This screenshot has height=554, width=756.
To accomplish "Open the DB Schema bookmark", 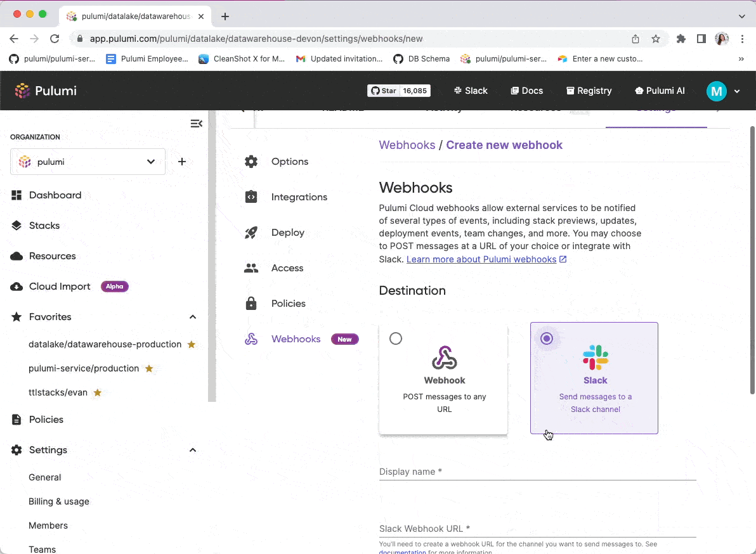I will (421, 59).
